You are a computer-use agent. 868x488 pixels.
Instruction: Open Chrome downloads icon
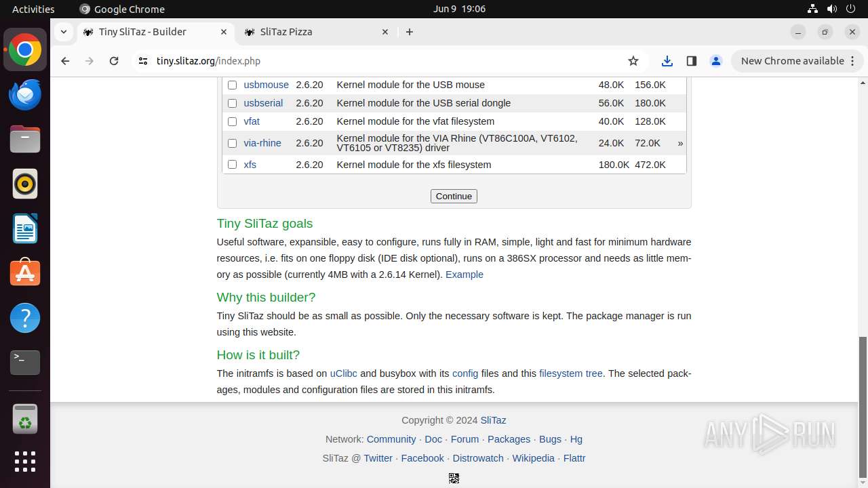[667, 61]
